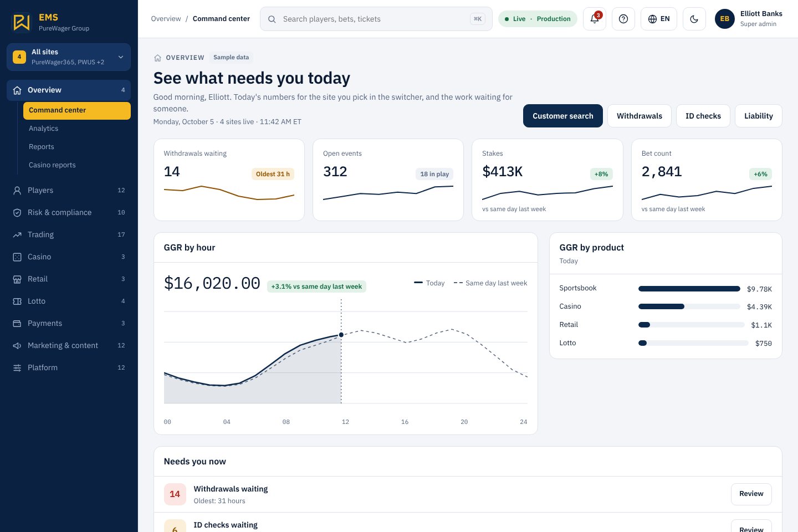Click the Withdrawals quick button
Screen dimensions: 798x532
tap(640, 116)
